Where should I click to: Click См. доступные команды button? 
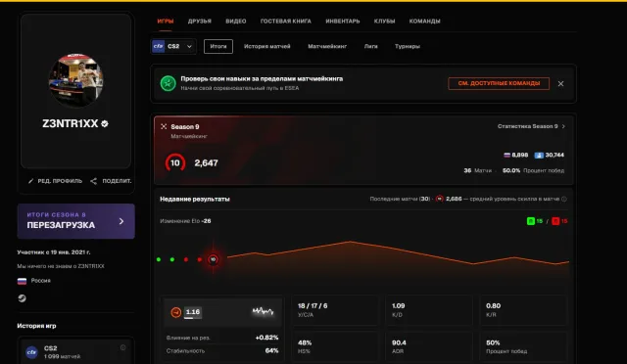click(499, 83)
